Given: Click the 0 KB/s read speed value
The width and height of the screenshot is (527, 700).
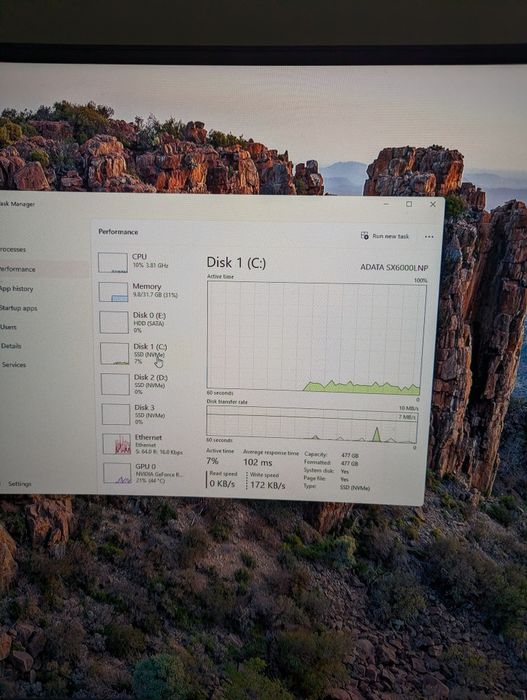Looking at the screenshot, I should click(x=222, y=483).
